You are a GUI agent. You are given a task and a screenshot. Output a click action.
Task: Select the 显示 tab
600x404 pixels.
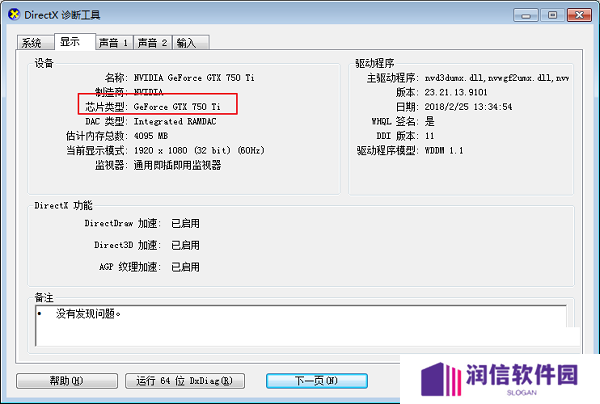click(75, 41)
